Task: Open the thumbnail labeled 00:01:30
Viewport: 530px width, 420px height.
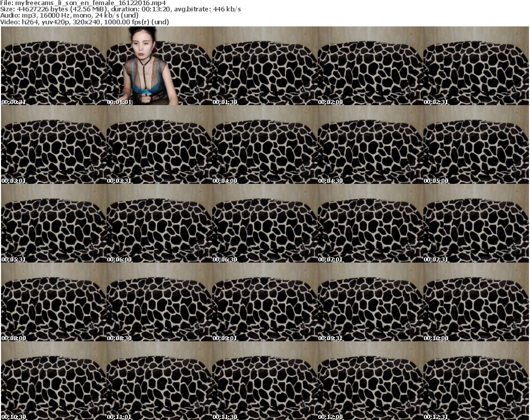Action: coord(264,66)
